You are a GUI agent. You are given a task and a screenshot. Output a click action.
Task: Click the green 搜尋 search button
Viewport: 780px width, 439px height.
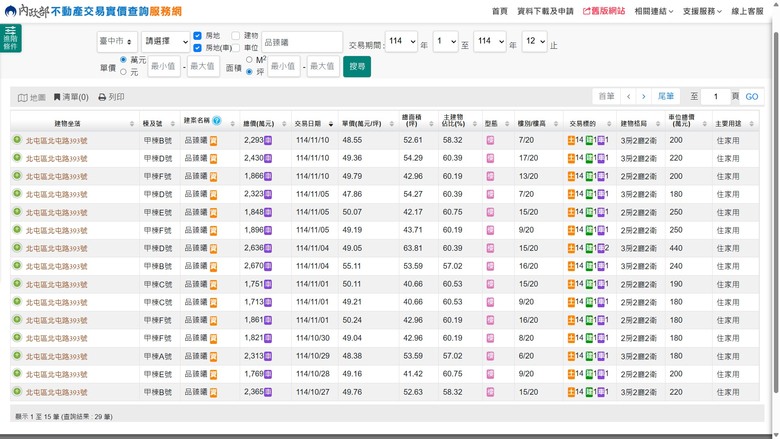pyautogui.click(x=357, y=66)
